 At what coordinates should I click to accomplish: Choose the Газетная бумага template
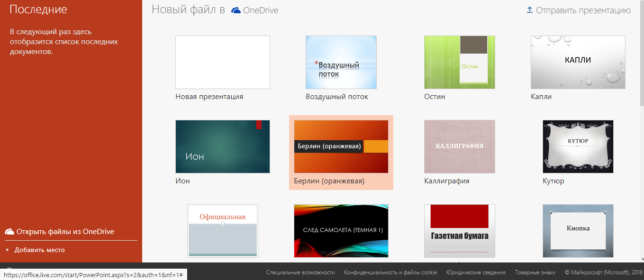pyautogui.click(x=459, y=231)
